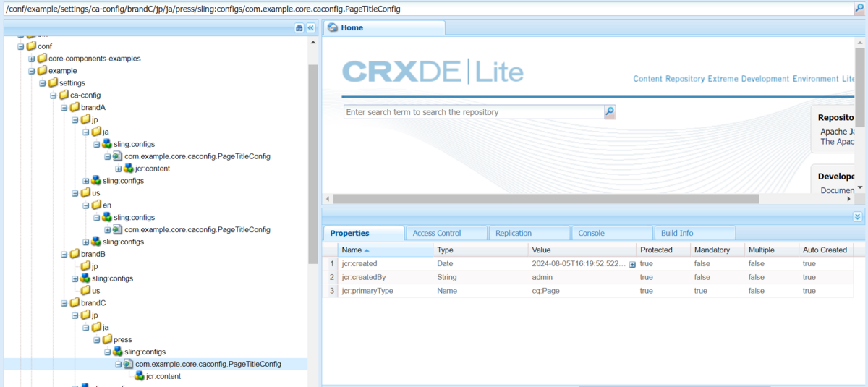The image size is (868, 387).
Task: Select the brandB tree item label
Action: (x=93, y=255)
